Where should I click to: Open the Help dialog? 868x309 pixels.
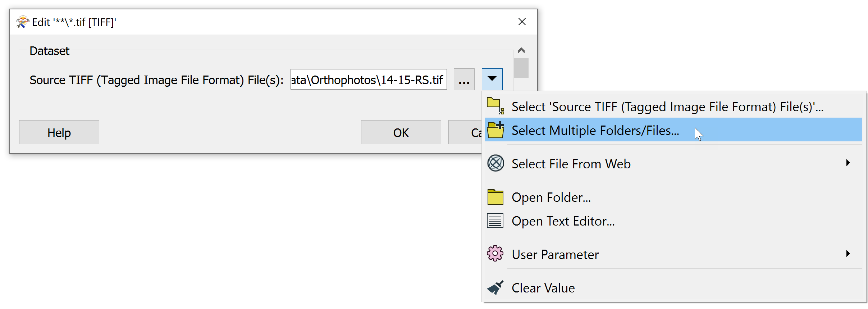59,132
